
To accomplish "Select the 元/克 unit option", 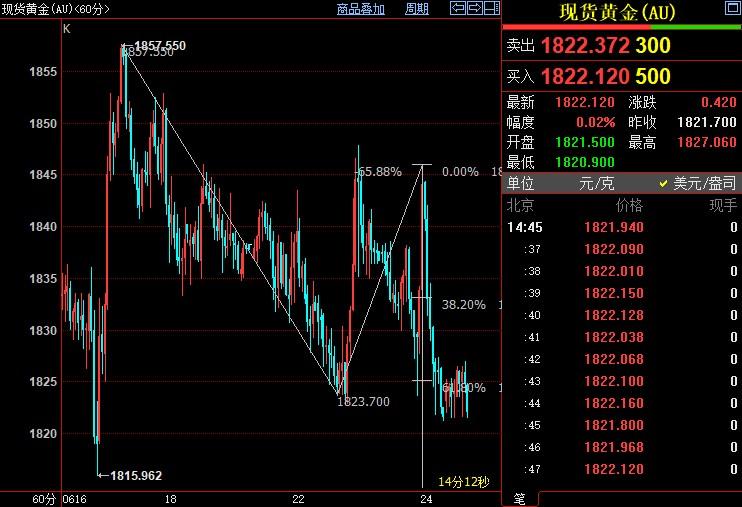I will (x=599, y=183).
